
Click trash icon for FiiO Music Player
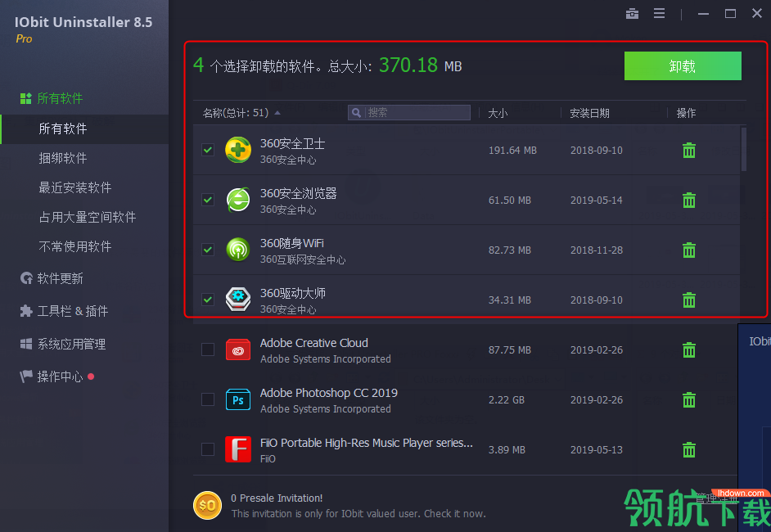689,450
